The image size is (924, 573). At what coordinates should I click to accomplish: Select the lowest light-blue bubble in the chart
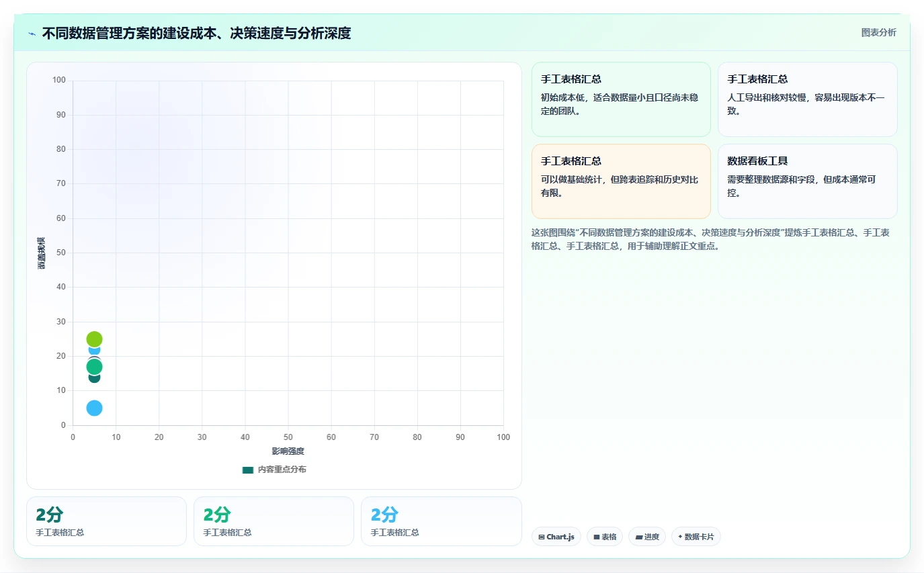(94, 408)
